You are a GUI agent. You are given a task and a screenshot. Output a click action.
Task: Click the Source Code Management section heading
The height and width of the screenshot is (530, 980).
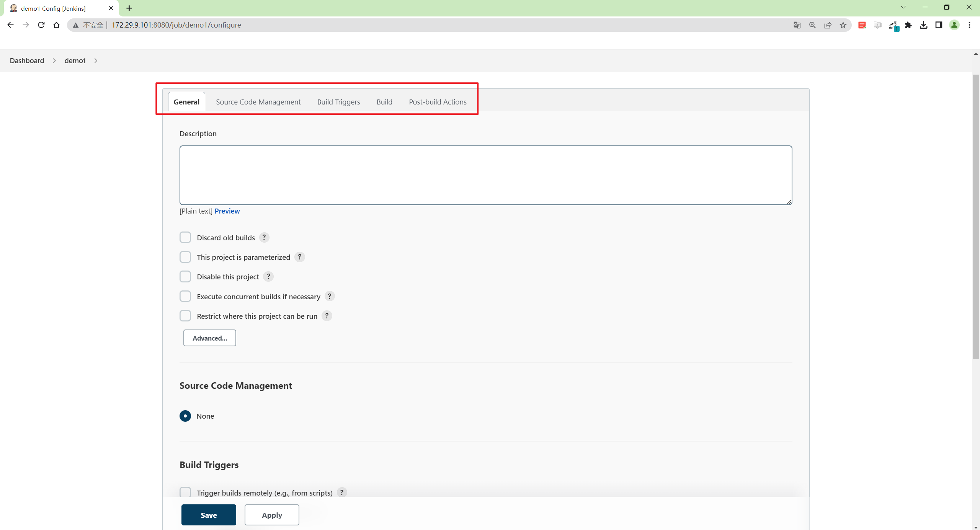(x=236, y=385)
